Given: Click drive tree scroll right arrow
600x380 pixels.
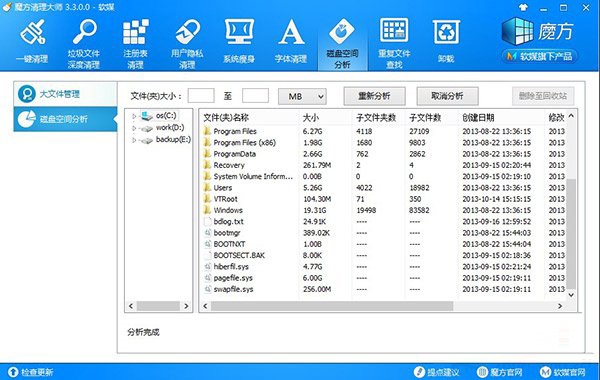Looking at the screenshot, I should pos(186,306).
